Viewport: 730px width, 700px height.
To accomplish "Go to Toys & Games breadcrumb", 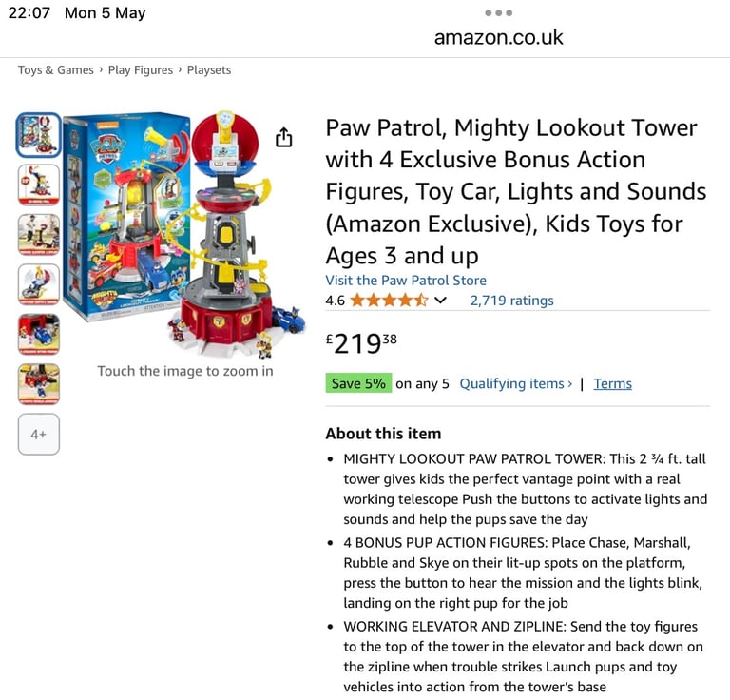I will 56,69.
